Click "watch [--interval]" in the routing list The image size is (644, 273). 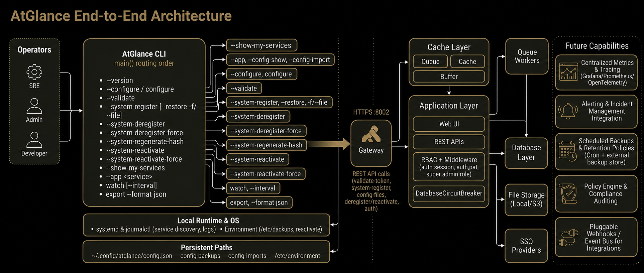(x=131, y=185)
